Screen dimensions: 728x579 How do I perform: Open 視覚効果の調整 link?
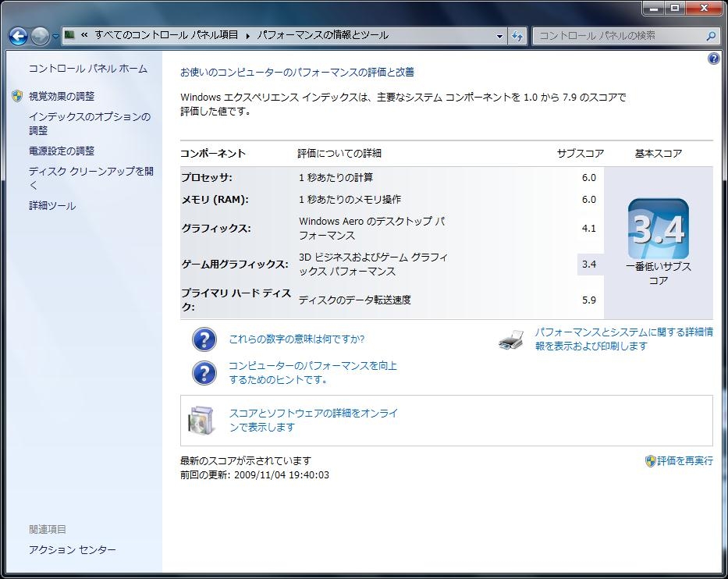click(x=62, y=96)
